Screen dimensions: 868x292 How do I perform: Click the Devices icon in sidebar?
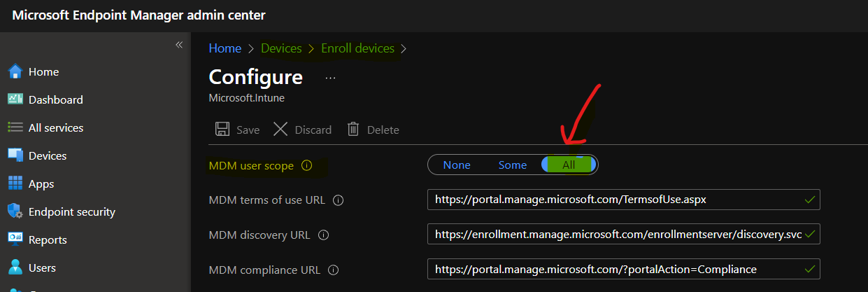(x=15, y=155)
